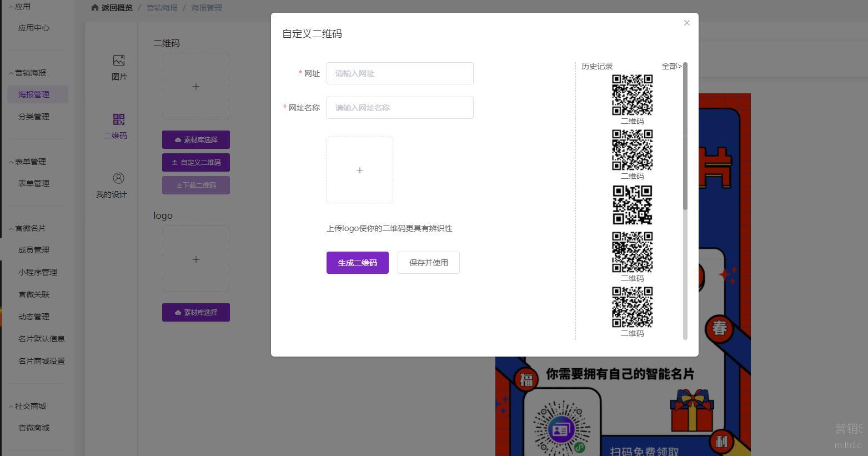The height and width of the screenshot is (456, 868).
Task: Focus the 网址 input field
Action: point(400,73)
